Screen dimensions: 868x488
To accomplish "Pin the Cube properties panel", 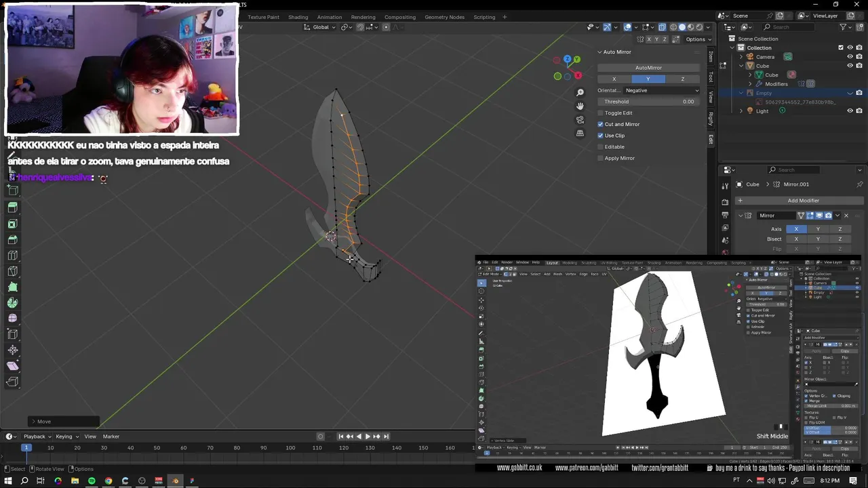I will [x=860, y=184].
